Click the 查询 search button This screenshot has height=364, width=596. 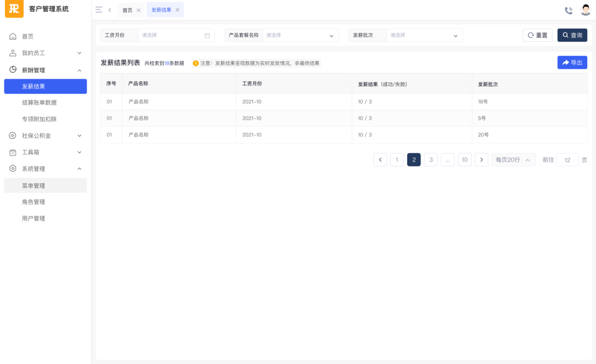[571, 35]
